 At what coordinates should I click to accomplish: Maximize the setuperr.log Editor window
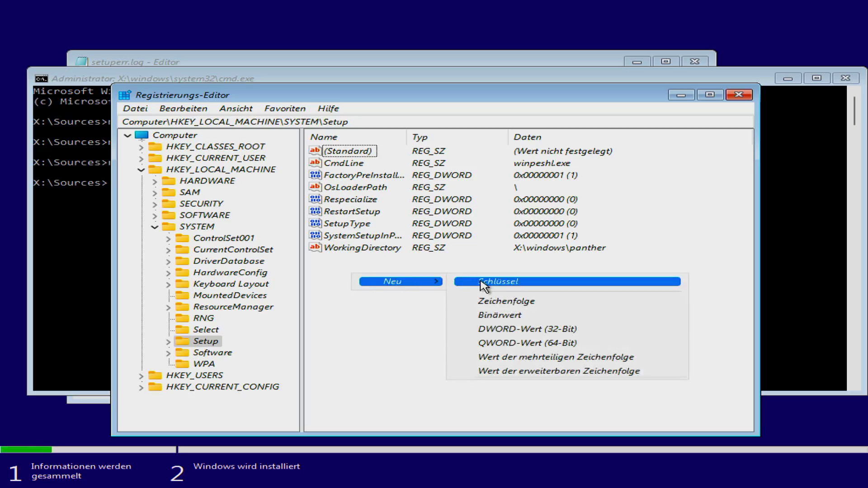pos(666,61)
